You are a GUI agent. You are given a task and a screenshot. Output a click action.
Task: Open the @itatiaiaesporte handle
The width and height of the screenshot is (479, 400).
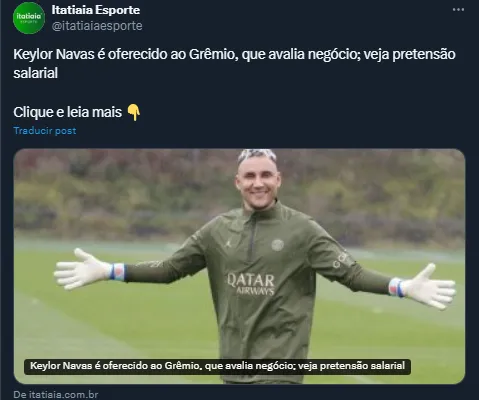coord(97,26)
